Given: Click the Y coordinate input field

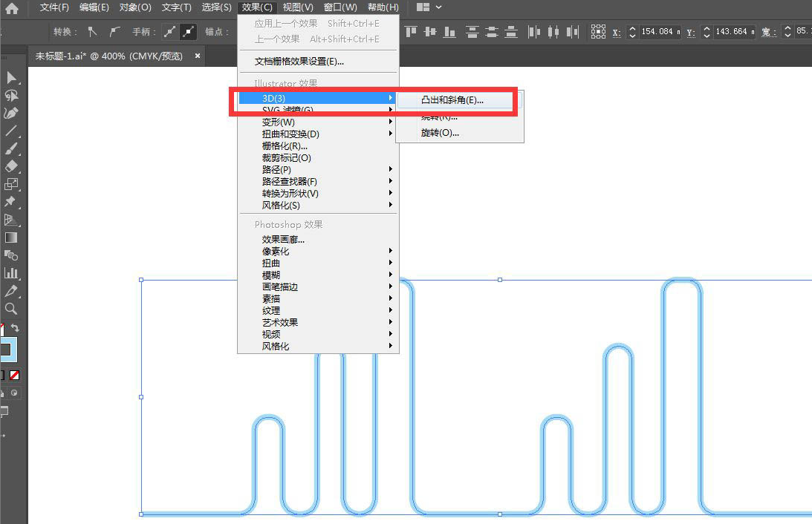Looking at the screenshot, I should (735, 32).
